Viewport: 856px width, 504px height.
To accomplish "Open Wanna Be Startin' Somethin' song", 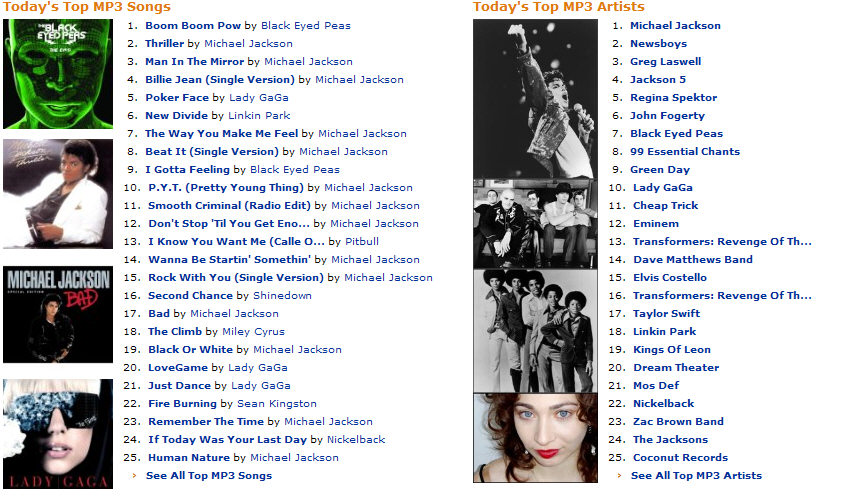I will coord(230,260).
